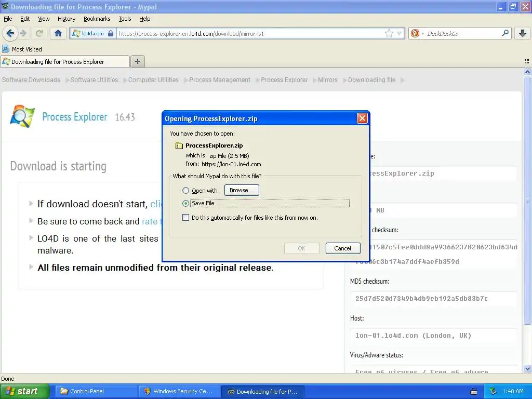The height and width of the screenshot is (399, 532).
Task: Open a new tab with plus button
Action: point(138,61)
